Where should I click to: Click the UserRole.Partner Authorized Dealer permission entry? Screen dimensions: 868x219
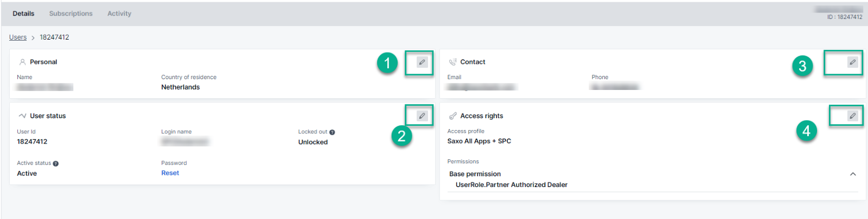(511, 185)
